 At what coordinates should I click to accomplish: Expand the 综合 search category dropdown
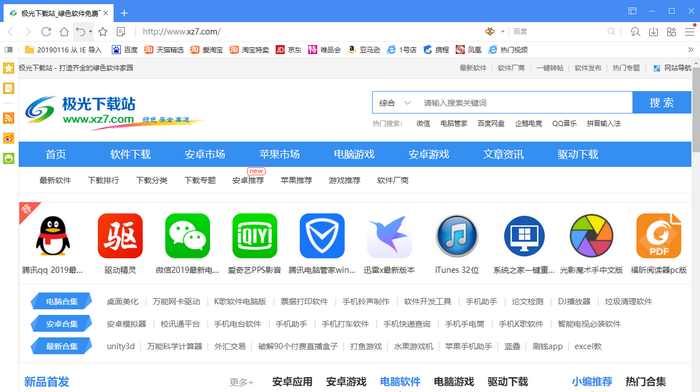[x=395, y=103]
